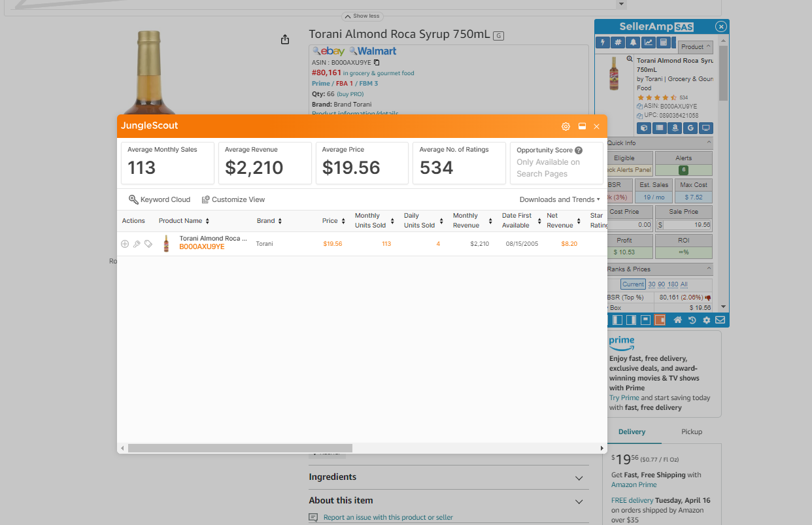Click the Show less toggle

[362, 16]
